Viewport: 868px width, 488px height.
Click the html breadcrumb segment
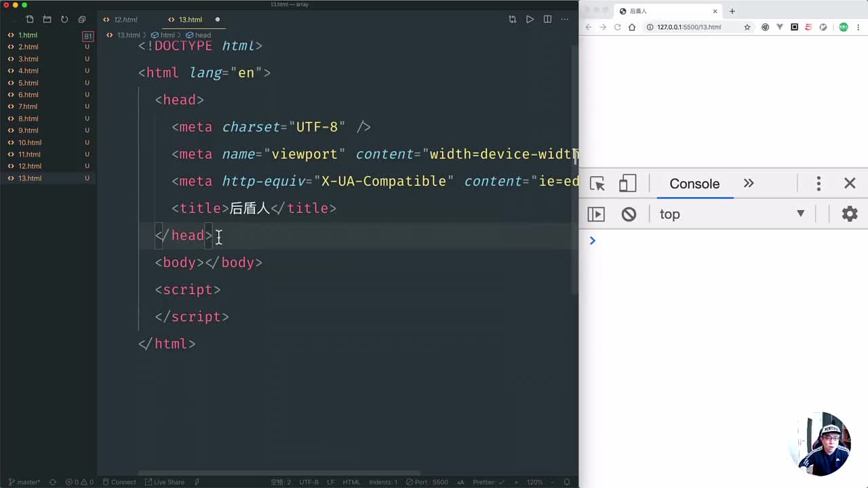[x=163, y=35]
